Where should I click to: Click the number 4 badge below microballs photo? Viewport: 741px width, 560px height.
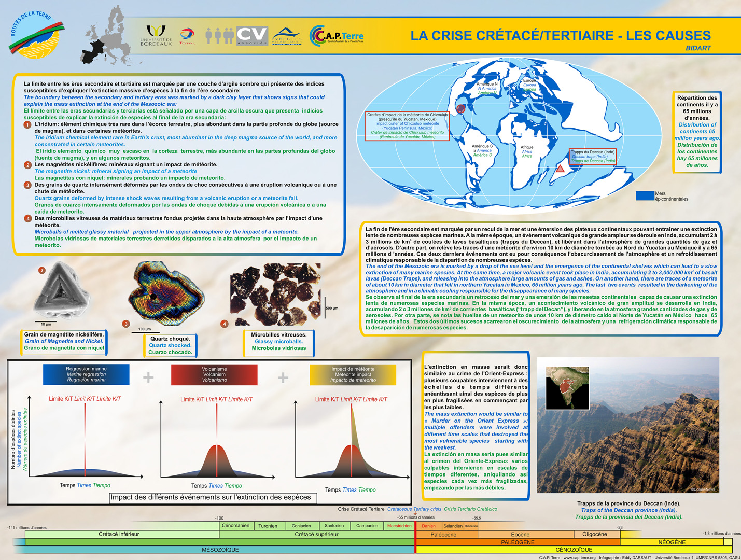pyautogui.click(x=224, y=324)
